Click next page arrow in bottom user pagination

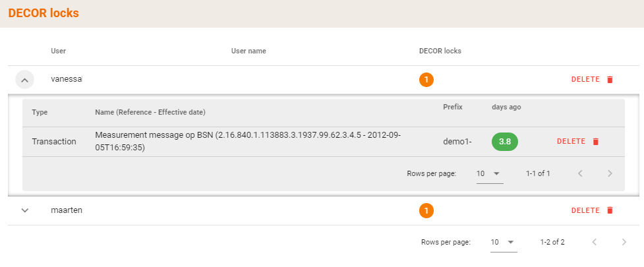pos(624,242)
